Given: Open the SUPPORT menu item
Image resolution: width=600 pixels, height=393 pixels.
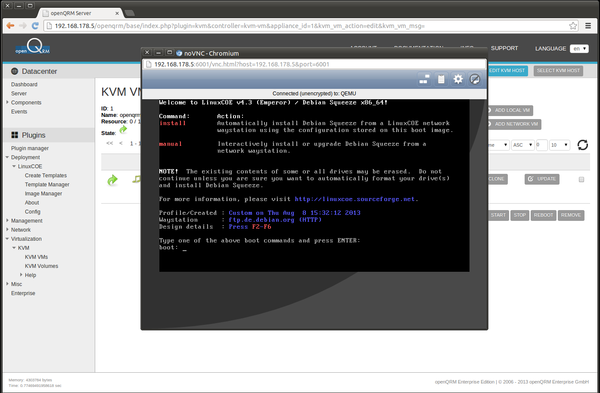Looking at the screenshot, I should tap(504, 48).
